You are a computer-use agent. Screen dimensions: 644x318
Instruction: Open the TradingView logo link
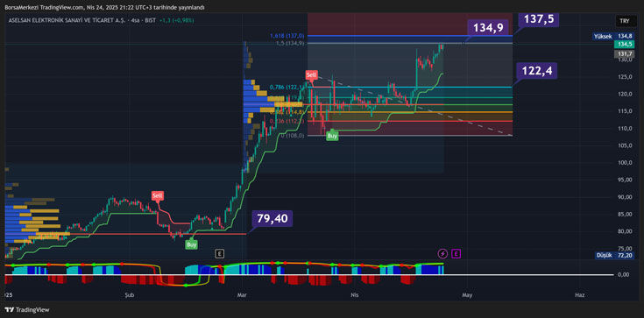point(27,310)
